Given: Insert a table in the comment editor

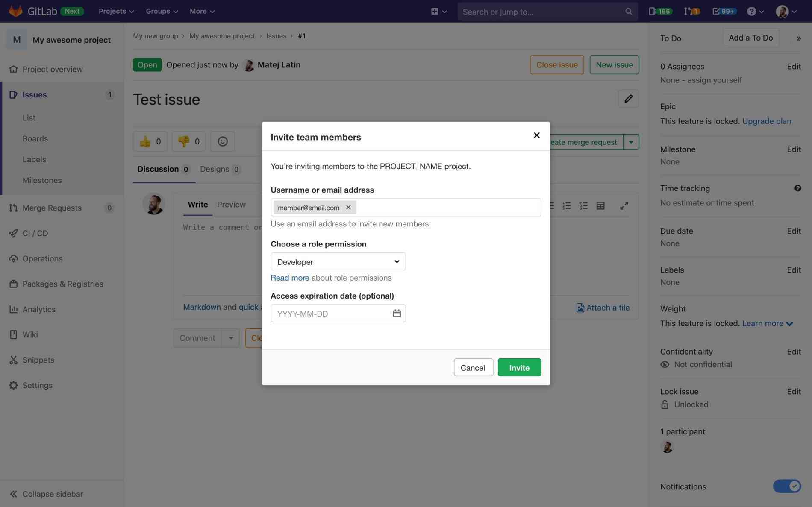Looking at the screenshot, I should 600,205.
